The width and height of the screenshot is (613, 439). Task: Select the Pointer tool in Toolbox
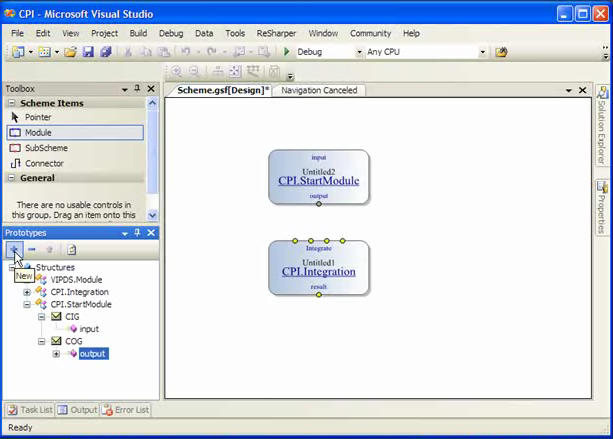tap(38, 117)
